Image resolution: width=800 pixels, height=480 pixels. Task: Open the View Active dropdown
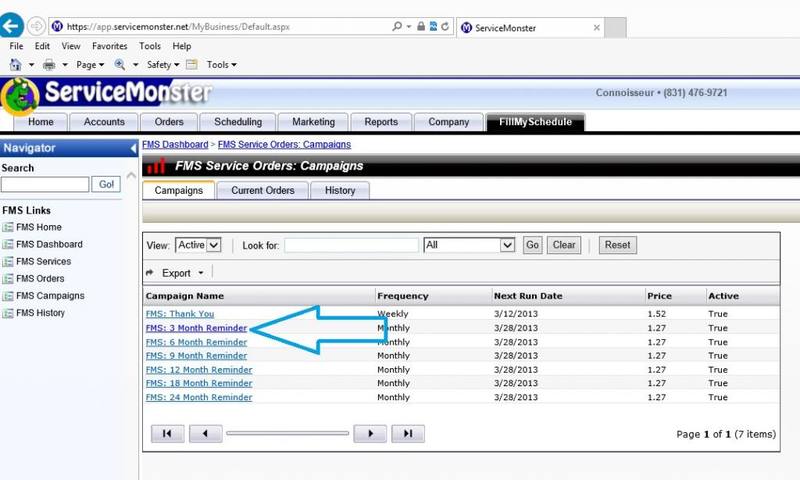(198, 245)
